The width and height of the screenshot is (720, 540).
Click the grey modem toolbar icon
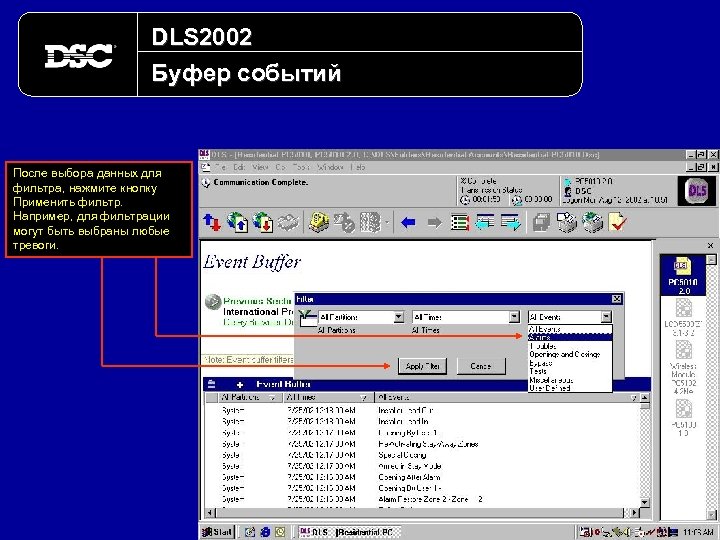point(344,223)
